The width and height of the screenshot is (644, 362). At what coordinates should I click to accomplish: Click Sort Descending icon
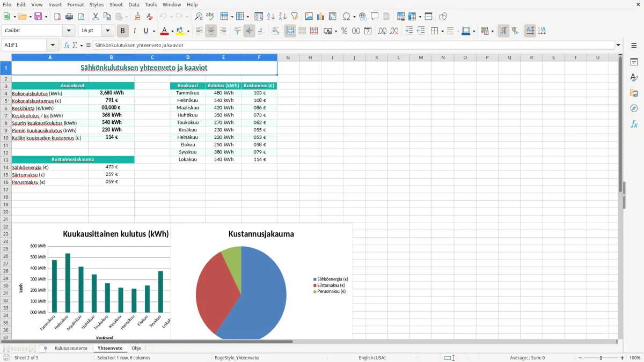(283, 17)
